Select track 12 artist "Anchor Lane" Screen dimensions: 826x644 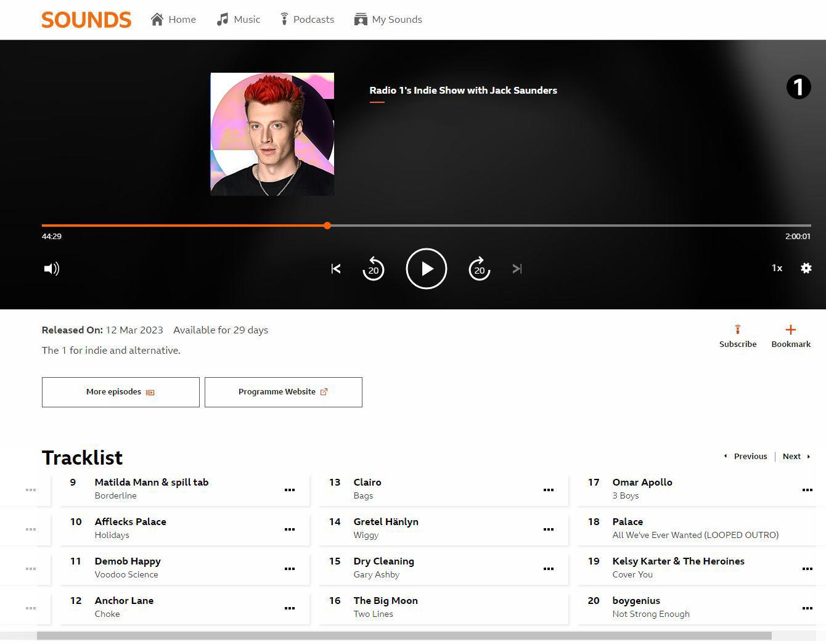[124, 601]
